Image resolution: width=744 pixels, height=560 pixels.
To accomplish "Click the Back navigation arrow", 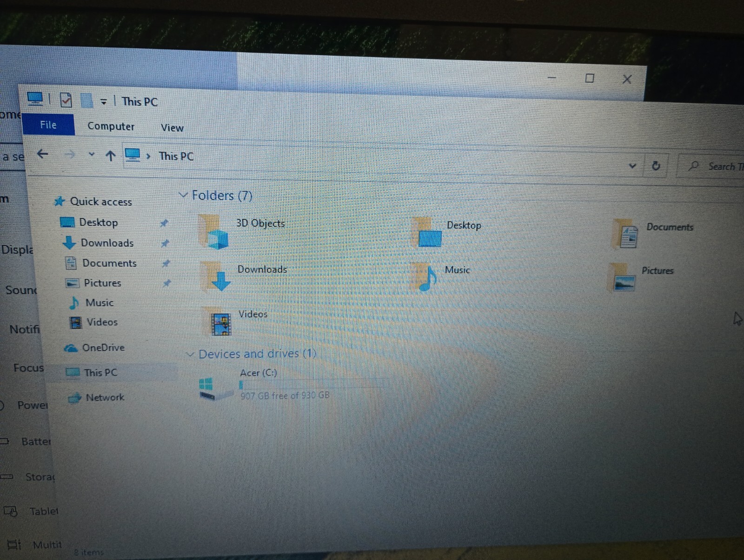I will click(x=42, y=154).
